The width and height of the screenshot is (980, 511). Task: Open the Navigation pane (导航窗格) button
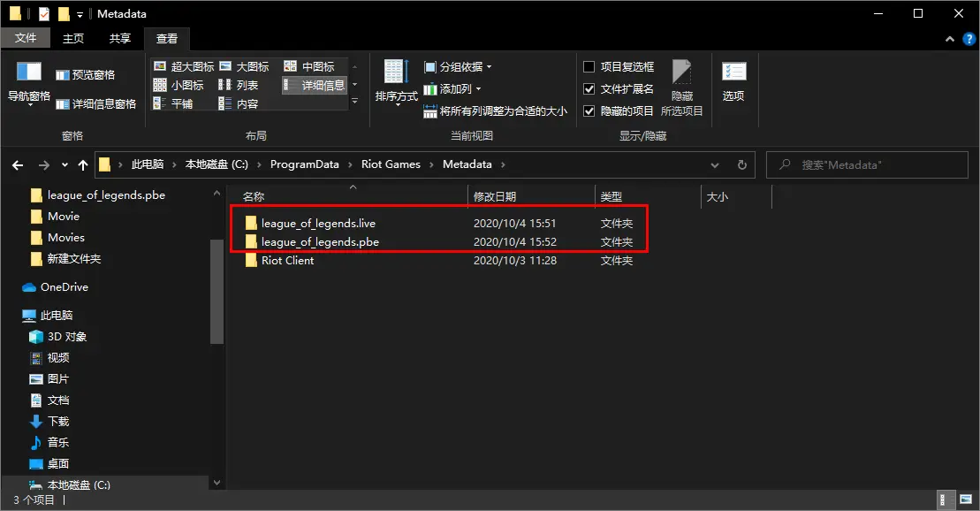(x=29, y=83)
